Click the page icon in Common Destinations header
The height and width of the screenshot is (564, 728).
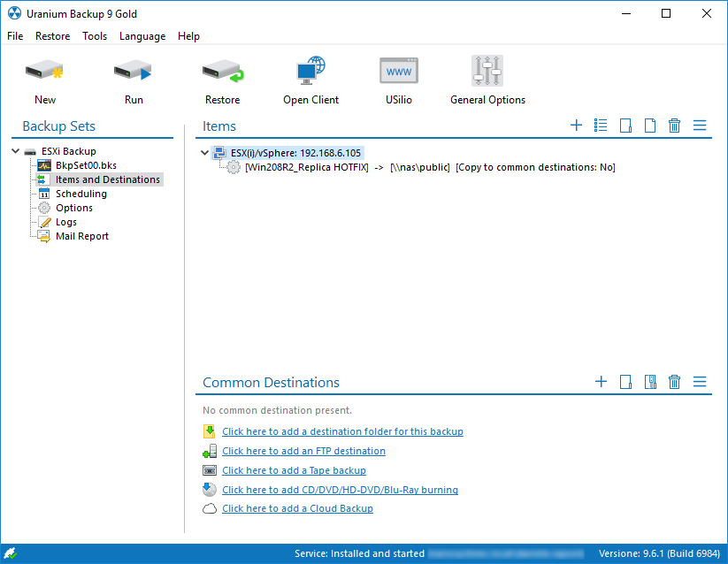click(625, 382)
